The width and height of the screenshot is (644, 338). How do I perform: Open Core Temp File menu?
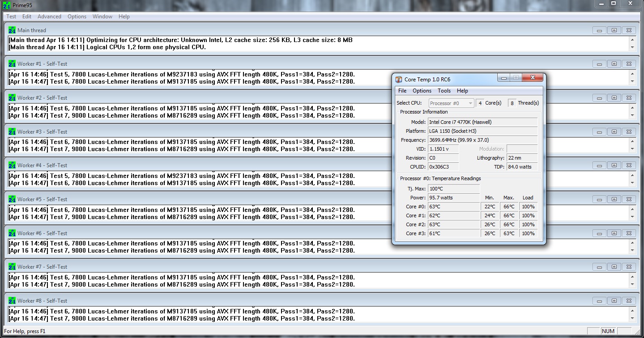coord(402,91)
